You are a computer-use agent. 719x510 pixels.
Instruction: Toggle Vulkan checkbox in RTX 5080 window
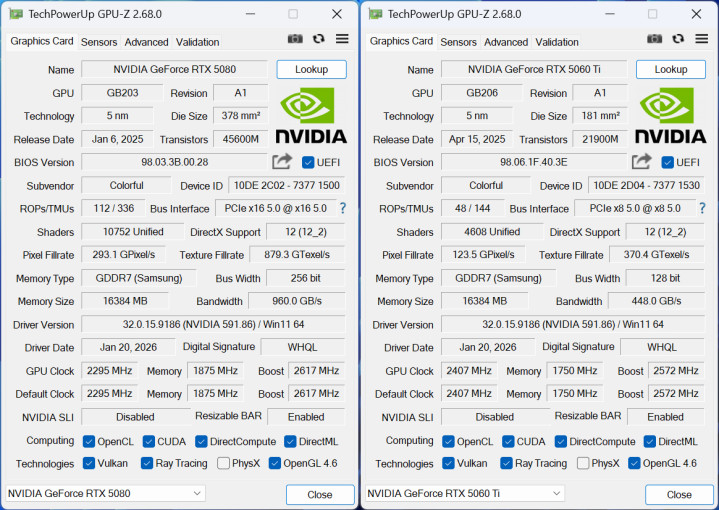pyautogui.click(x=88, y=463)
